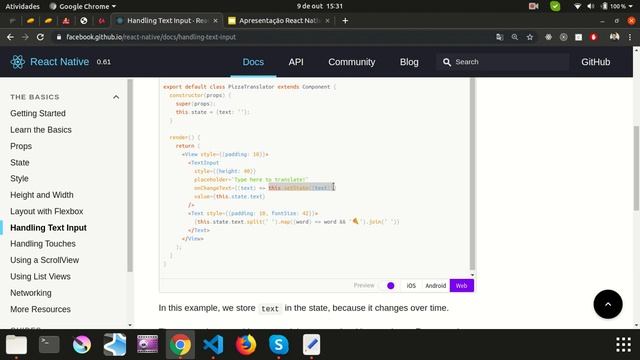This screenshot has height=360, width=640.
Task: Open the Google Translate icon in the address bar
Action: coord(500,37)
